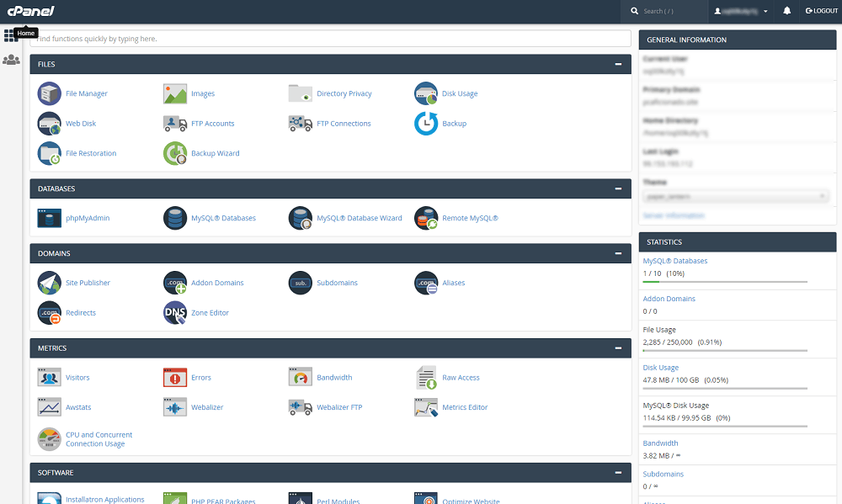Open User Manager people icon in sidebar
The width and height of the screenshot is (842, 504).
pos(11,60)
